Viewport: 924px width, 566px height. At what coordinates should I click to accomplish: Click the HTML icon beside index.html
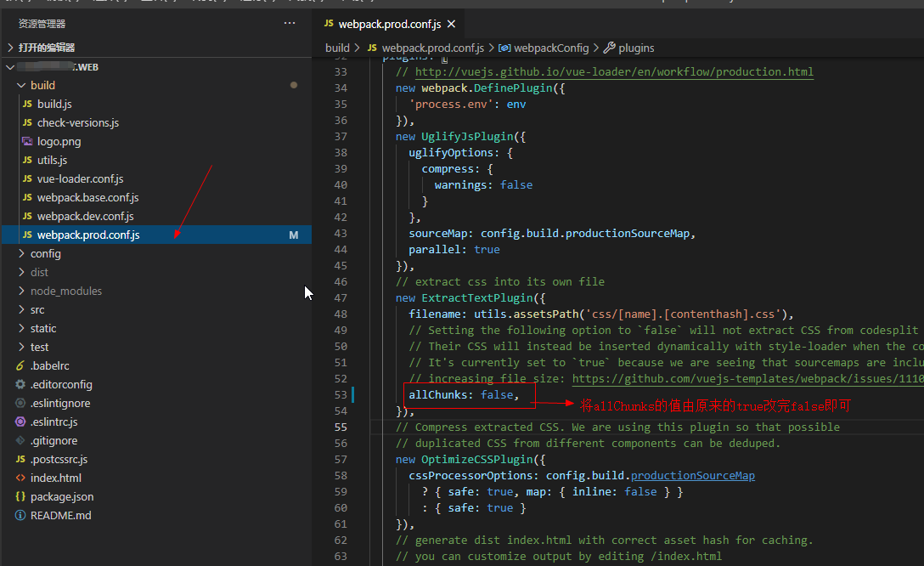pos(20,478)
